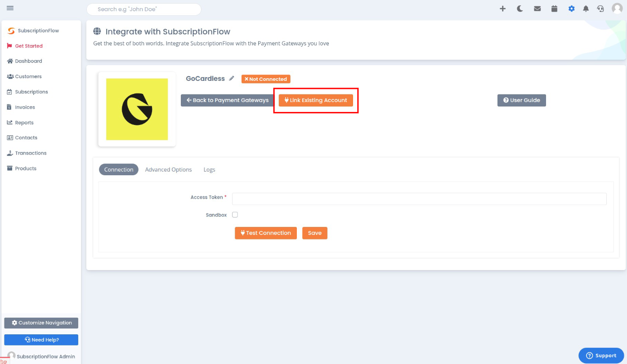Click the Integrate with SubscriptionFlow heading
627x364 pixels.
coord(168,31)
